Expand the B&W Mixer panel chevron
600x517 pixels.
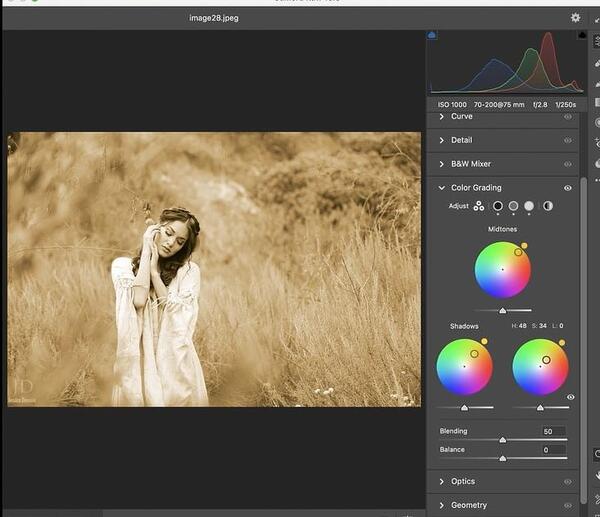(x=442, y=164)
